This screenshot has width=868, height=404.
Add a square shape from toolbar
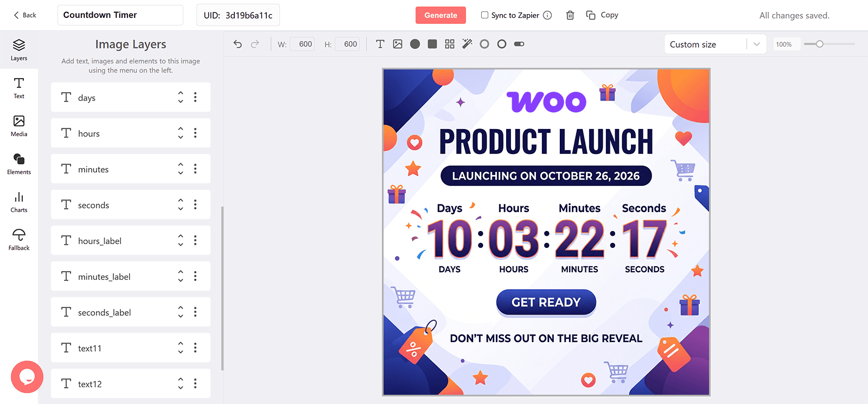[432, 44]
